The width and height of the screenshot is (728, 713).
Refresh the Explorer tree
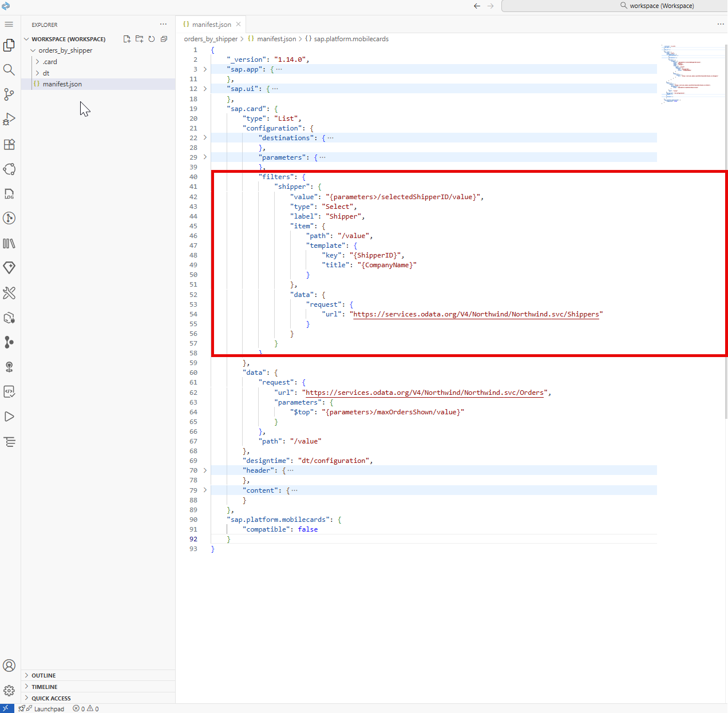click(x=152, y=39)
